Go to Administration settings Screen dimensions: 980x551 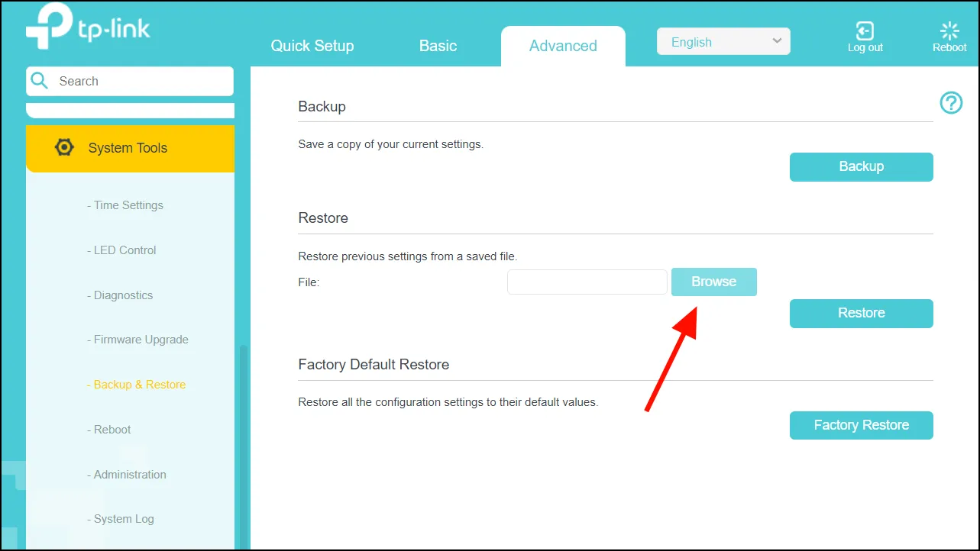[127, 475]
